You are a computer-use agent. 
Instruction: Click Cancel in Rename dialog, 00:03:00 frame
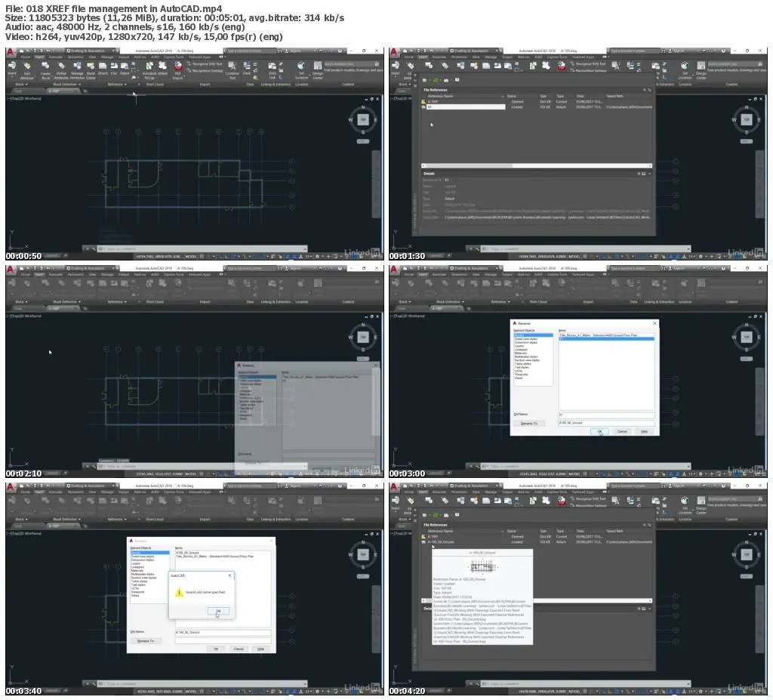(x=622, y=432)
